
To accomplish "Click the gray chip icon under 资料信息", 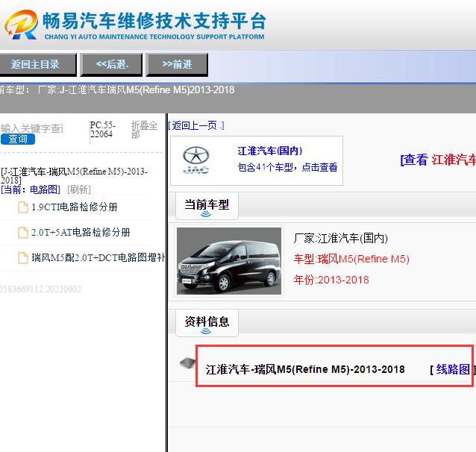I will [187, 364].
